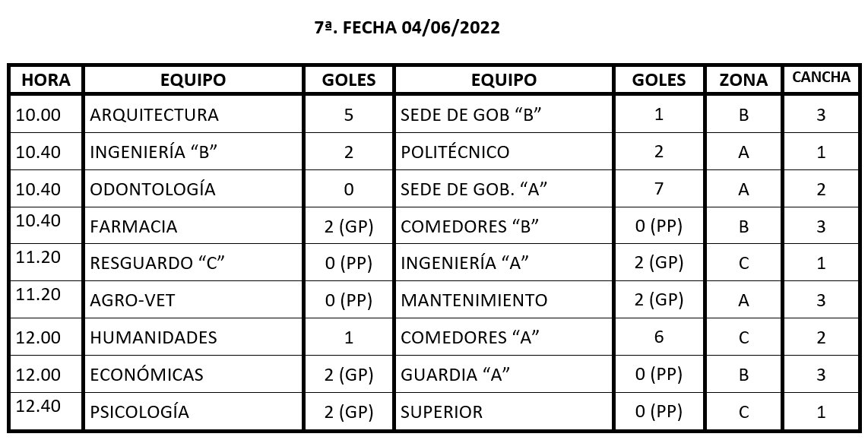Click GUARDIA "A" team cell
The image size is (868, 440).
[504, 374]
